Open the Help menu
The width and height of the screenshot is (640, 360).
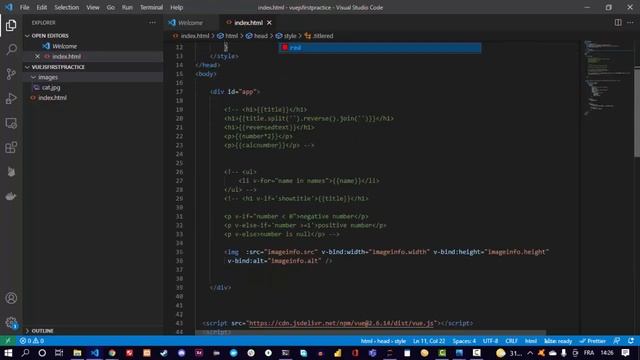point(176,7)
